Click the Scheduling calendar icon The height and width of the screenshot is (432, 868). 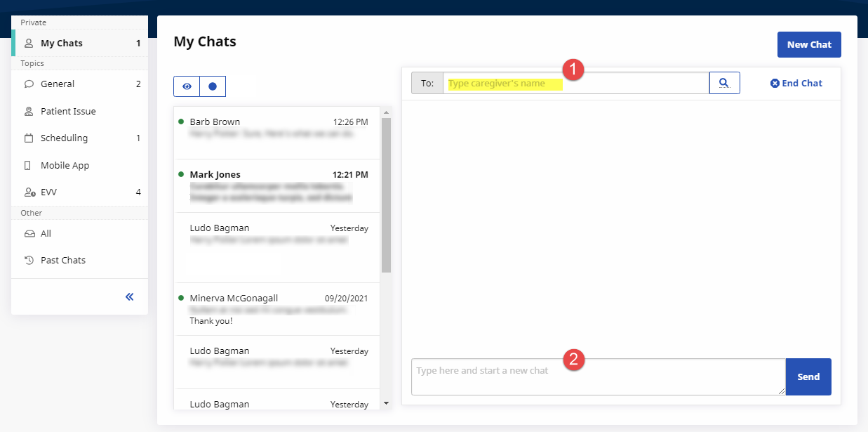coord(29,138)
